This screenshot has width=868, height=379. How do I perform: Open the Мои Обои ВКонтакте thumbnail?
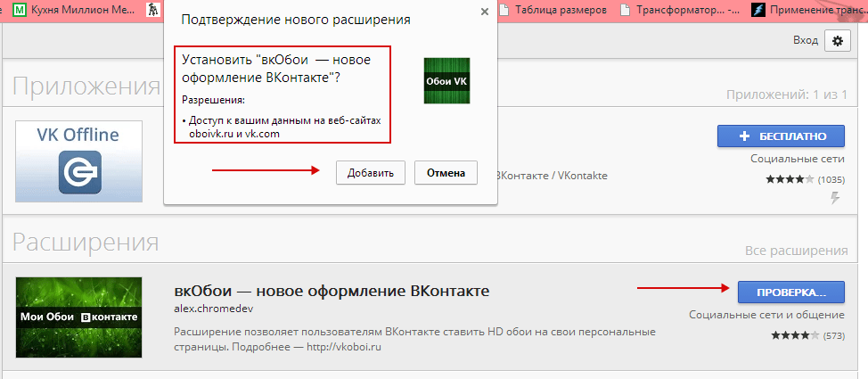(x=78, y=317)
